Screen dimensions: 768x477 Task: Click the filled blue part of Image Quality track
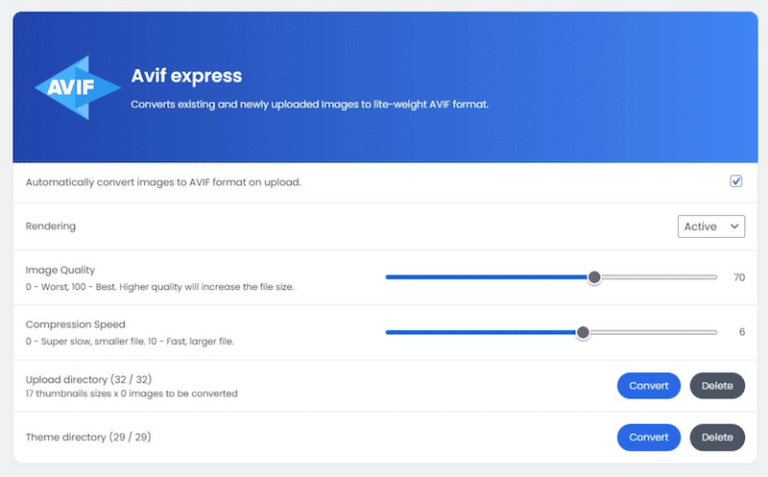coord(486,277)
